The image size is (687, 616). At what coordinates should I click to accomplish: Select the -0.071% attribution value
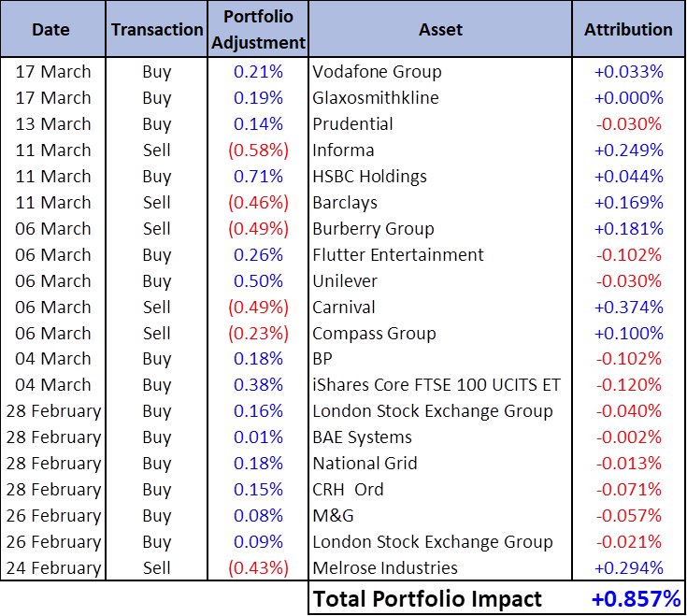coord(629,490)
